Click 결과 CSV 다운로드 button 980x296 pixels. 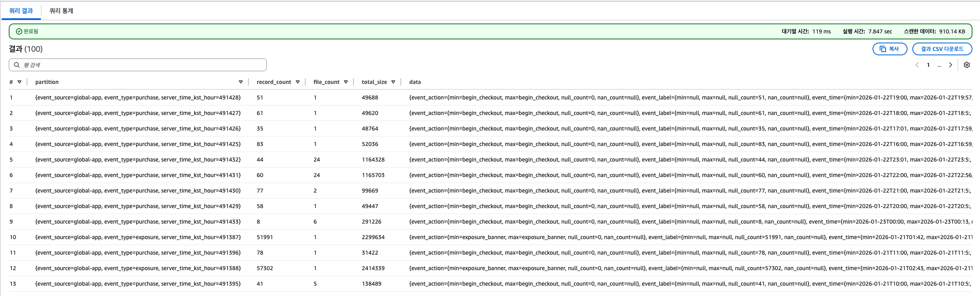click(942, 49)
